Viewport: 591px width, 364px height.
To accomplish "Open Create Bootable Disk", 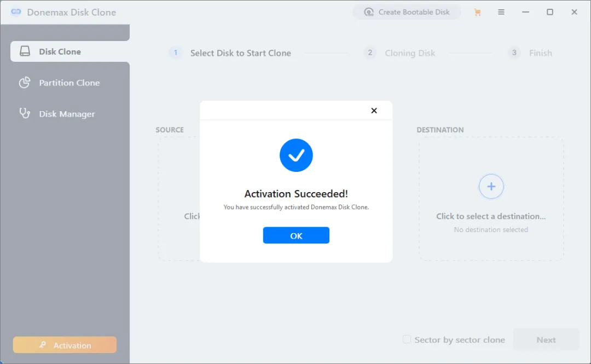I will pos(407,12).
